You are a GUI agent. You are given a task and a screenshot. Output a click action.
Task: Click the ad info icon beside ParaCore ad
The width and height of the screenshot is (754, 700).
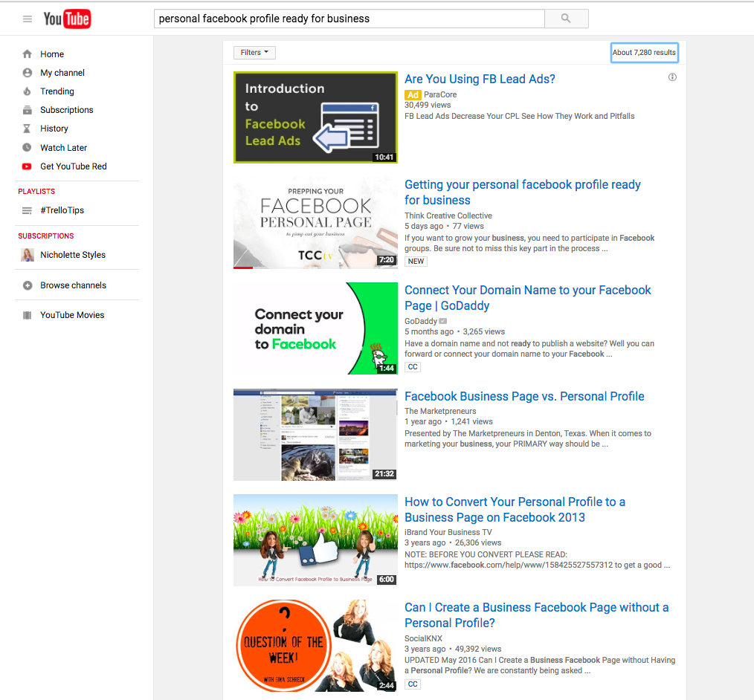672,77
